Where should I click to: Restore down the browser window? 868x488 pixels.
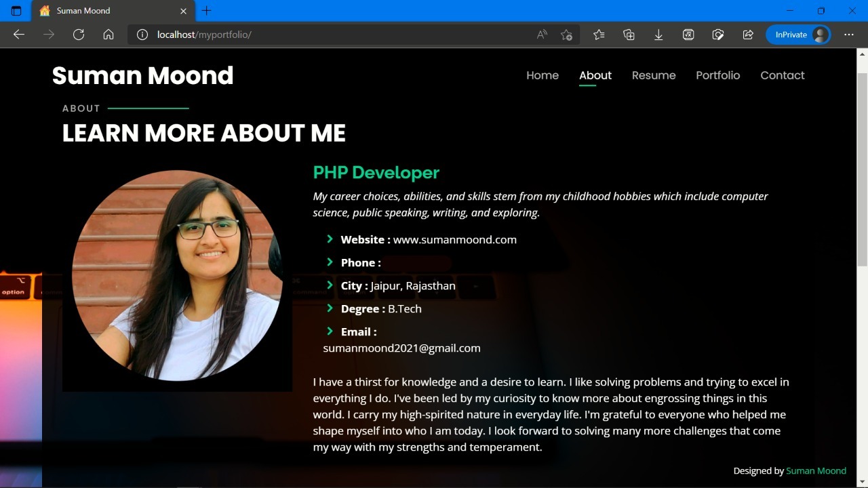point(821,11)
